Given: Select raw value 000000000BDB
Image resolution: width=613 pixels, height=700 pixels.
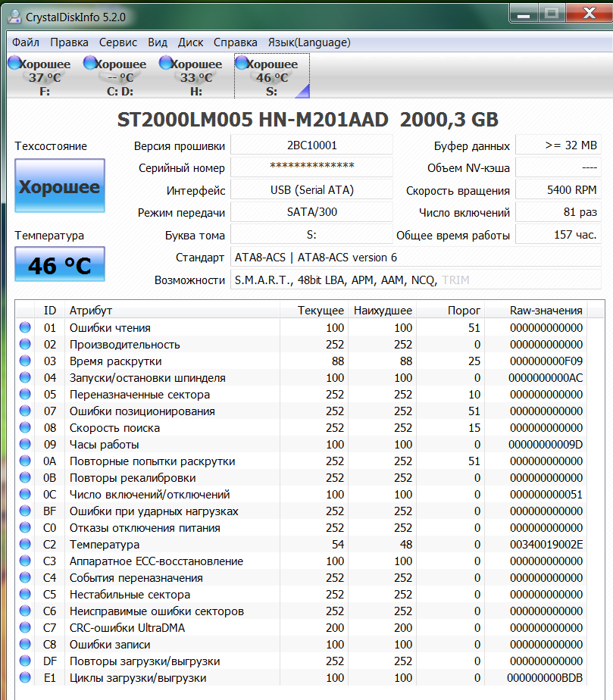Looking at the screenshot, I should (x=545, y=678).
